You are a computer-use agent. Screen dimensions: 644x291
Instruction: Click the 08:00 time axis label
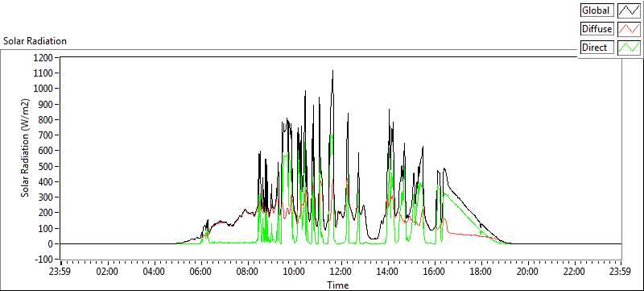[248, 272]
